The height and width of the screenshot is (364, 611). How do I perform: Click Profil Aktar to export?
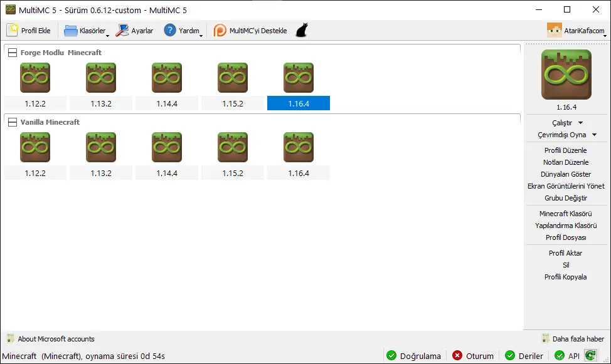pyautogui.click(x=565, y=253)
